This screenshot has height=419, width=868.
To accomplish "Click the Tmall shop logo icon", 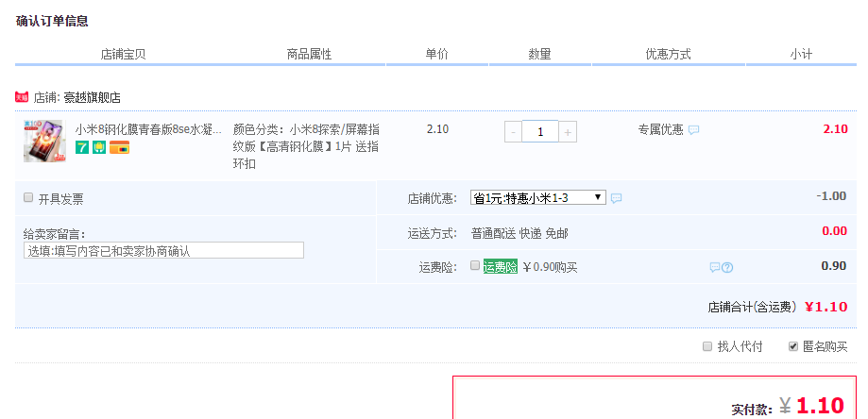I will click(22, 97).
